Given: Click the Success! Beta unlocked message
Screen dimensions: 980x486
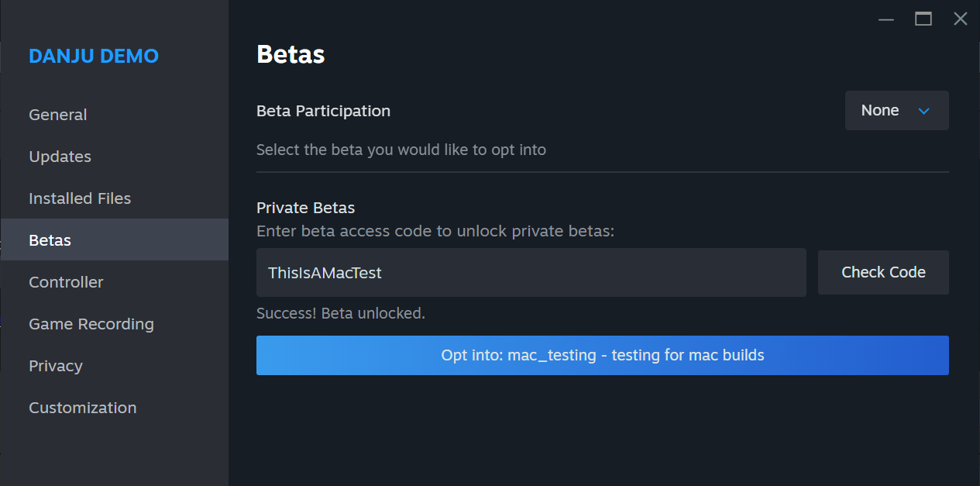Looking at the screenshot, I should coord(341,312).
